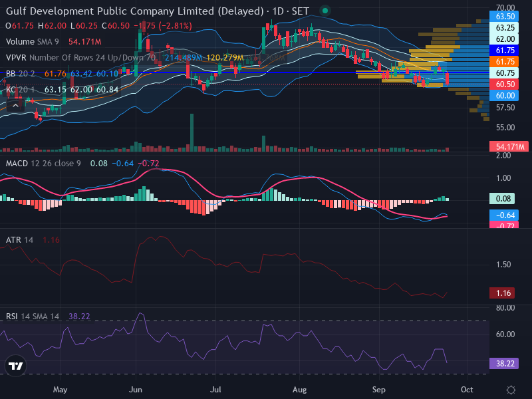This screenshot has width=532, height=399.
Task: Click the May date on time axis
Action: pyautogui.click(x=60, y=390)
